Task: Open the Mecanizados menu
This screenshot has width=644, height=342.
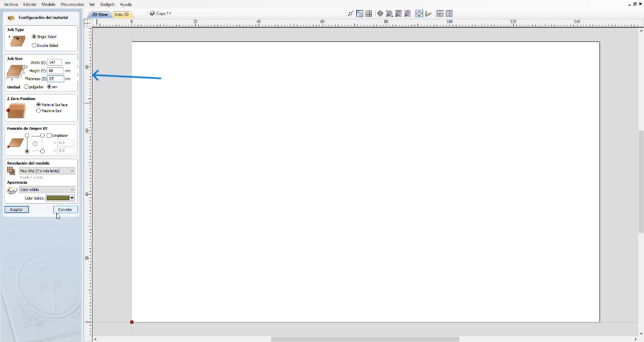Action: click(x=72, y=4)
